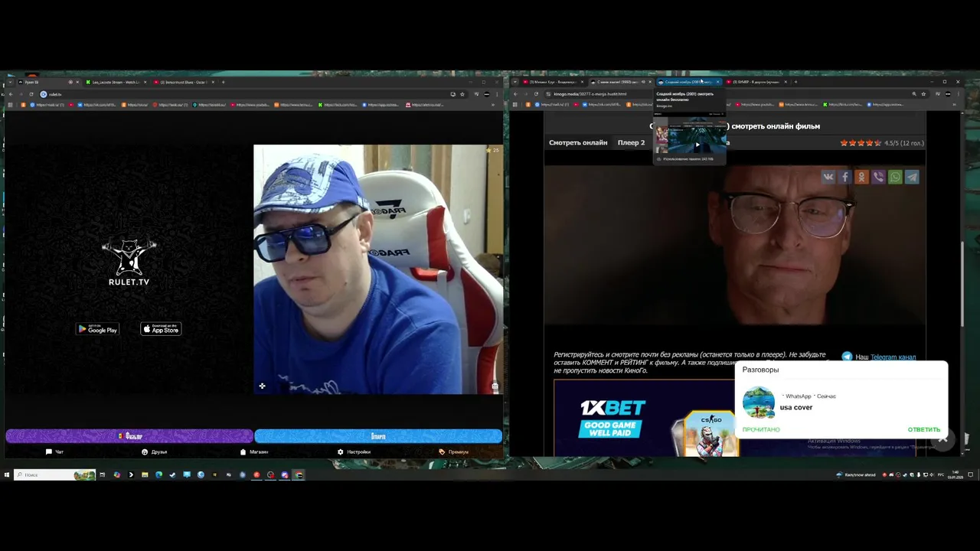The height and width of the screenshot is (551, 980).
Task: Click the vertical scrollbar on the Kinogo page
Action: [962, 283]
